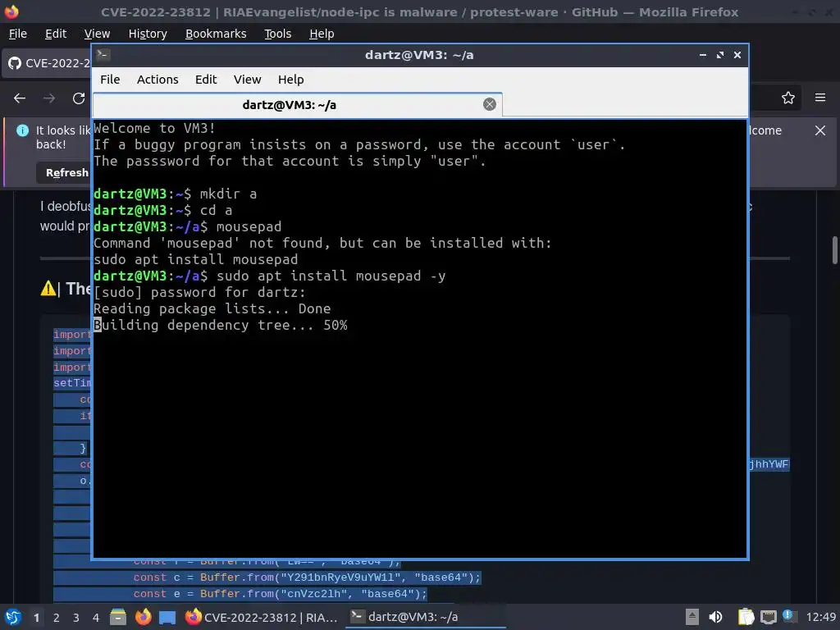Screen dimensions: 840x630
Task: Open Firefox hamburger application menu
Action: (820, 98)
